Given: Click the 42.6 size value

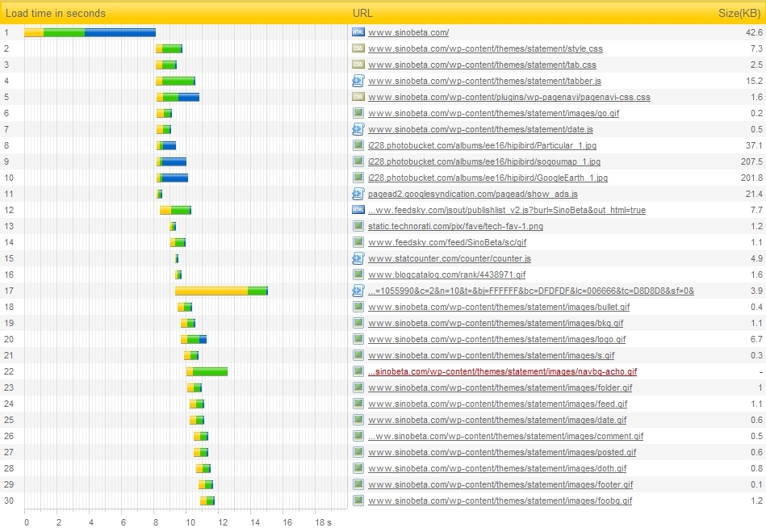Looking at the screenshot, I should point(754,32).
